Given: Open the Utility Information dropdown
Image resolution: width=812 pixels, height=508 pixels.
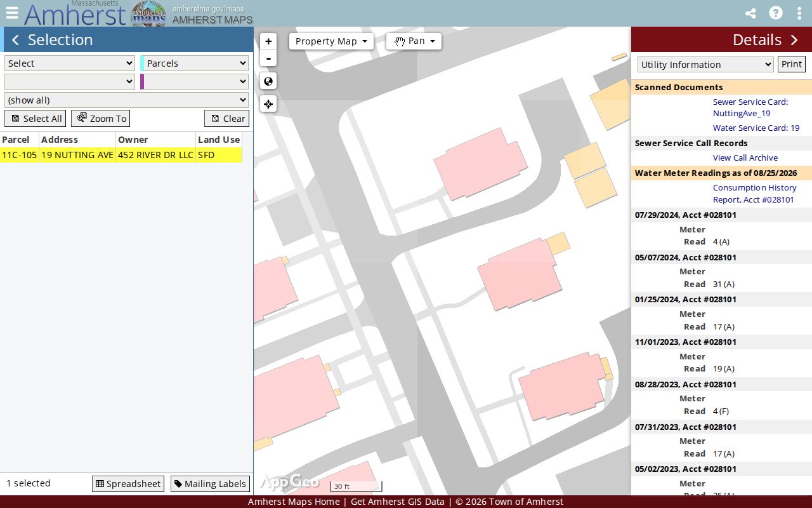Looking at the screenshot, I should coord(705,65).
